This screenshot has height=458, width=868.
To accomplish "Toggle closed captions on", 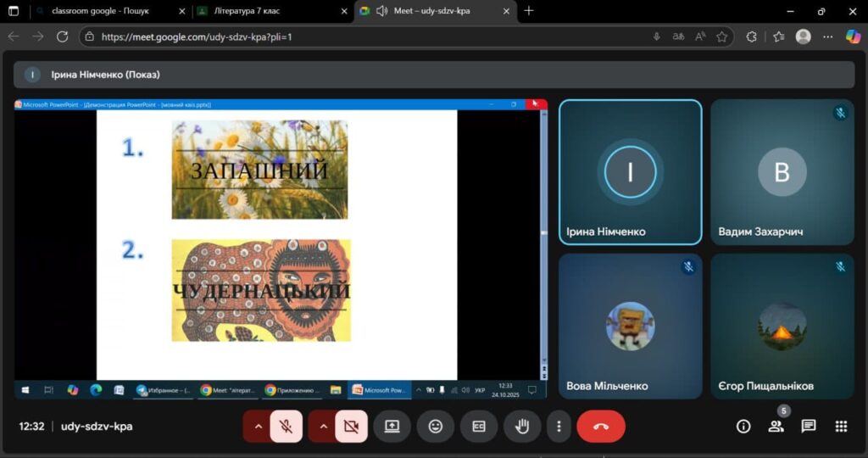I will pyautogui.click(x=479, y=427).
